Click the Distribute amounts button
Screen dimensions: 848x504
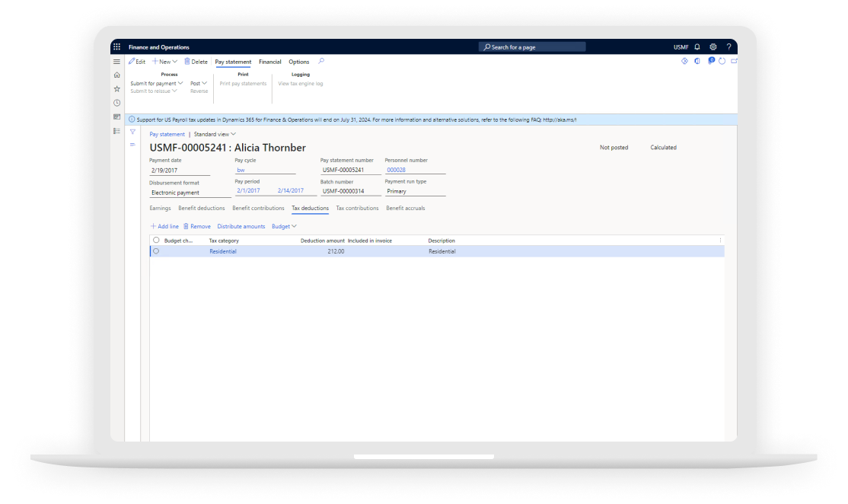241,226
